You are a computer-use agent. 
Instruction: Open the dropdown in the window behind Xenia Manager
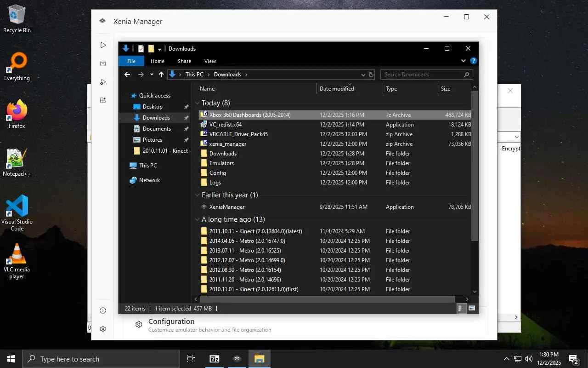[x=516, y=137]
